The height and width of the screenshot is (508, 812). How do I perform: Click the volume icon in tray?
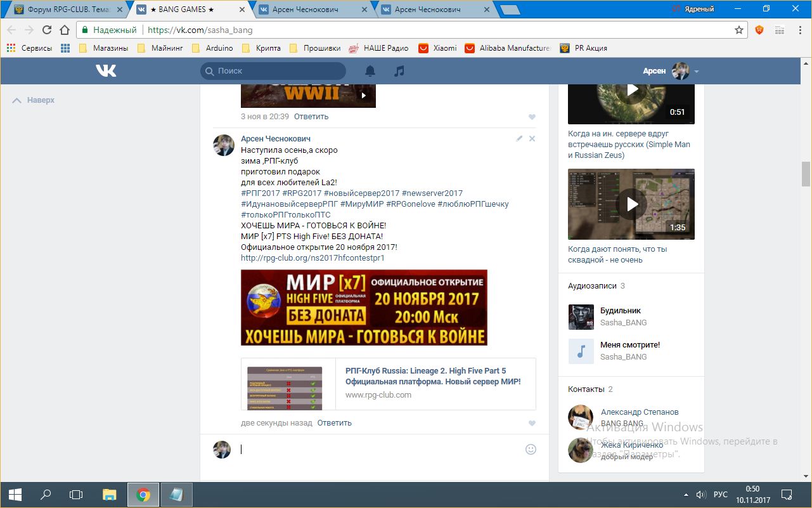701,494
